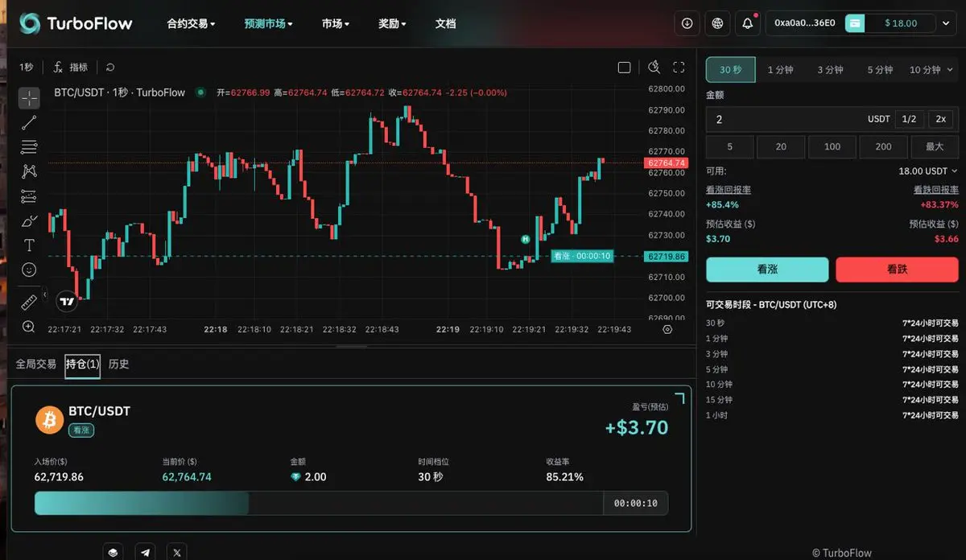Open the notifications bell
The width and height of the screenshot is (966, 560).
(x=748, y=23)
